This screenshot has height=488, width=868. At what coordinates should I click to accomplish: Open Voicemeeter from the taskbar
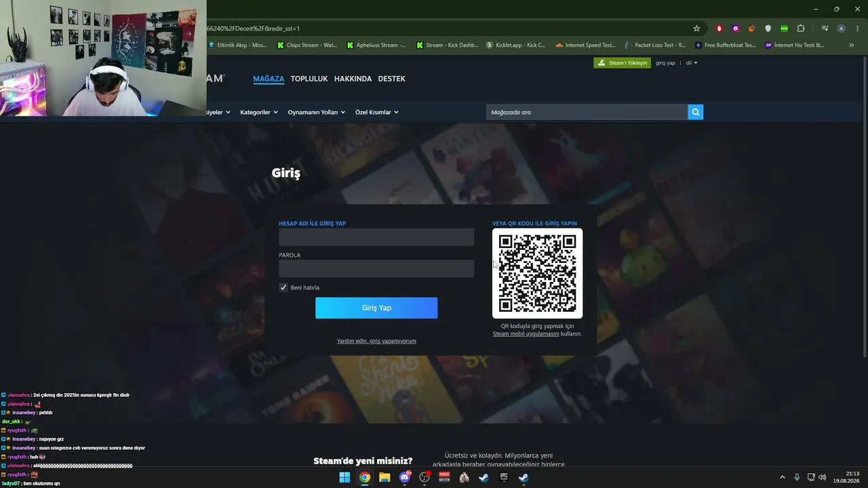click(x=444, y=477)
